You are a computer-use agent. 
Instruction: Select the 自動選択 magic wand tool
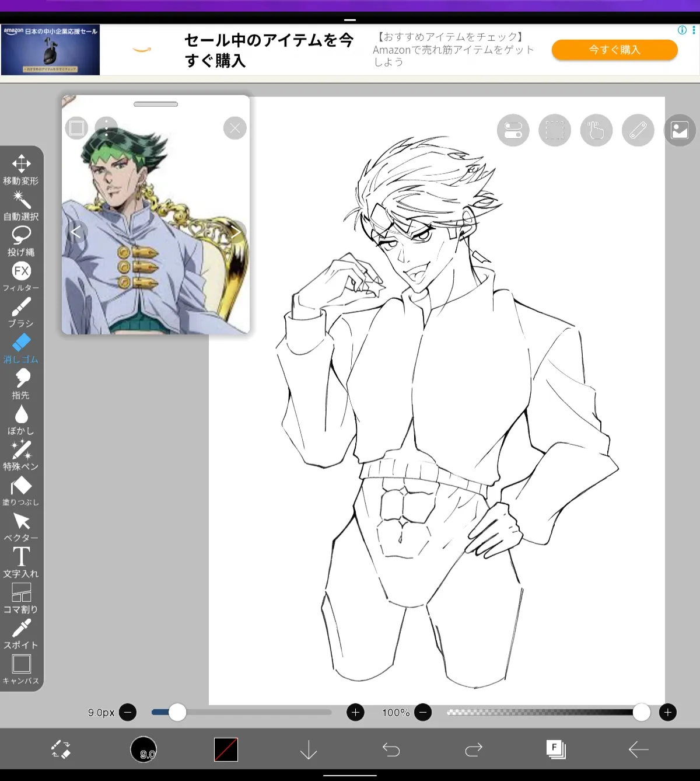(x=21, y=205)
